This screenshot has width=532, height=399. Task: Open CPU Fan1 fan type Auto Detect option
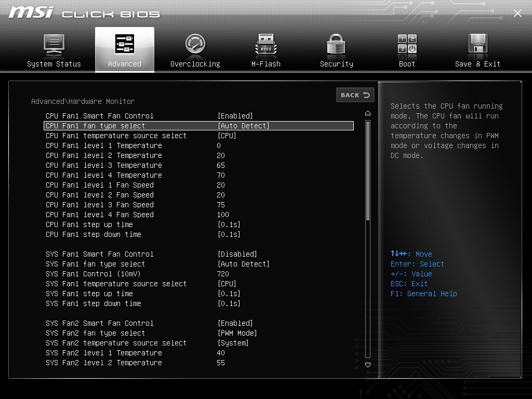(x=243, y=126)
